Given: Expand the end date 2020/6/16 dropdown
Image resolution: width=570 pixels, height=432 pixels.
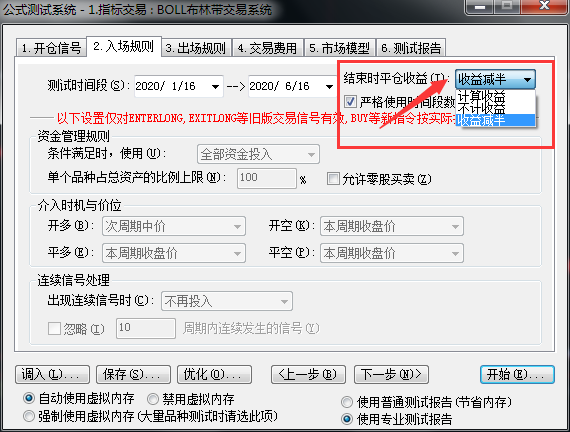Looking at the screenshot, I should click(x=329, y=87).
